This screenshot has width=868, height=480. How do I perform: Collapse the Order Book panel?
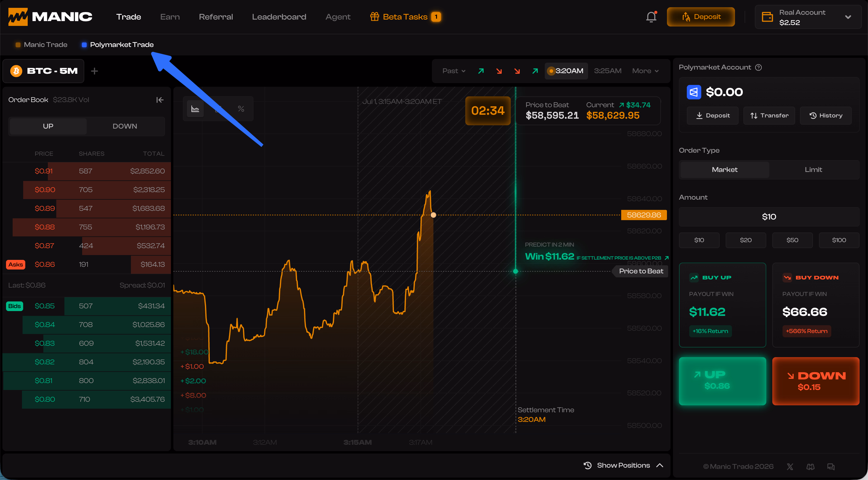(160, 100)
